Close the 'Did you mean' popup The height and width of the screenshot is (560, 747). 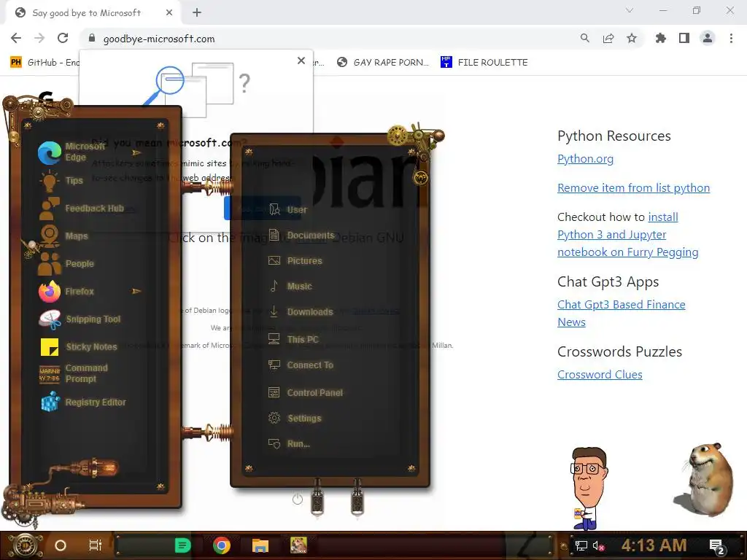301,61
